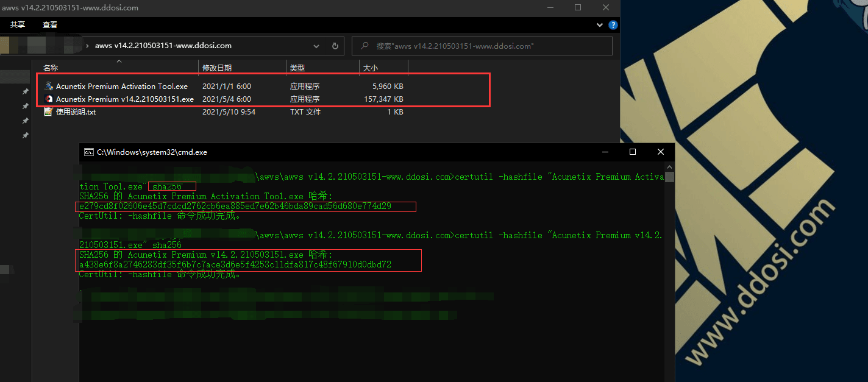Open Explorer help question mark icon
This screenshot has height=382, width=868.
tap(613, 25)
